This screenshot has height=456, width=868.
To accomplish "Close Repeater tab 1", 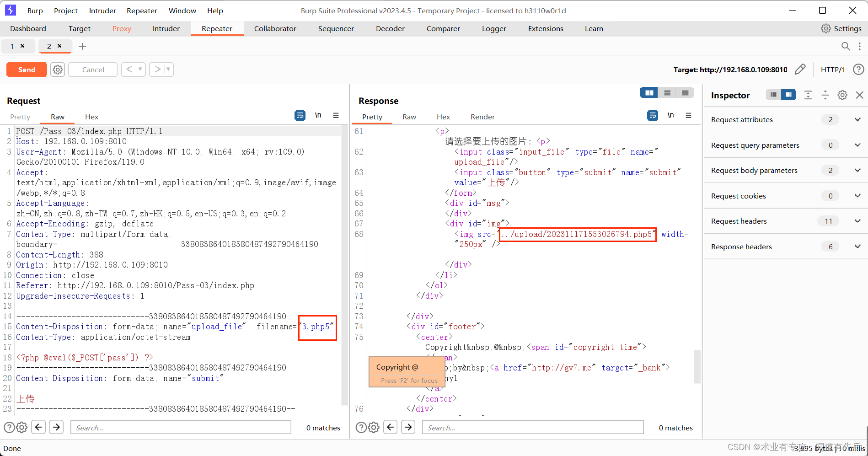I will point(22,46).
